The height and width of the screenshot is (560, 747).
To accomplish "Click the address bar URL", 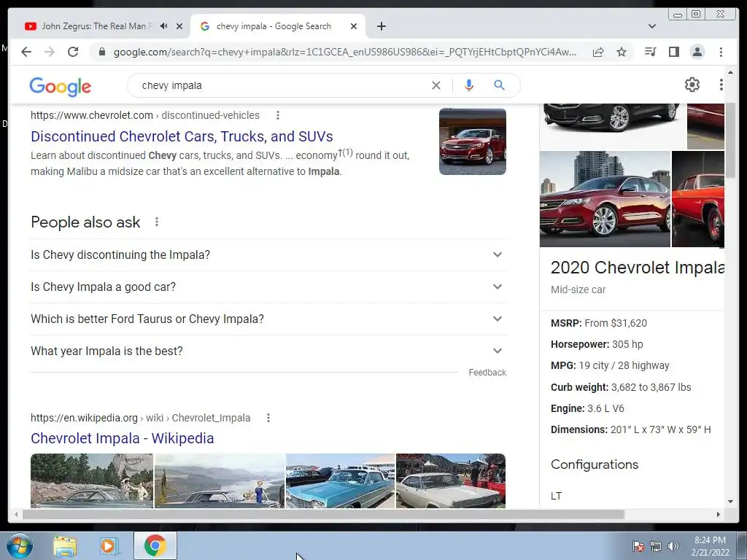I will point(345,52).
